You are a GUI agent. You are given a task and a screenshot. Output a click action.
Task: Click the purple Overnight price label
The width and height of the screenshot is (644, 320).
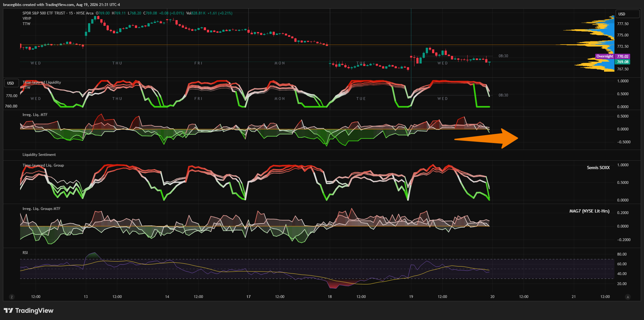[x=604, y=57]
